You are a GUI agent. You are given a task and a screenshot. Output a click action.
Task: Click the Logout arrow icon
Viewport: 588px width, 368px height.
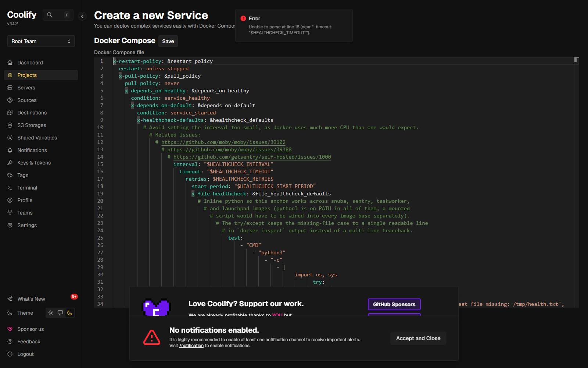(10, 354)
